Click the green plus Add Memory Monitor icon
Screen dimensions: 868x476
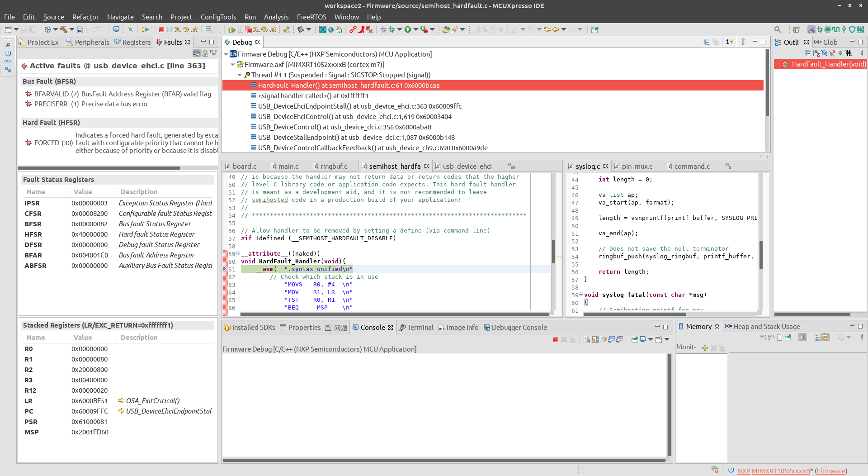(705, 347)
